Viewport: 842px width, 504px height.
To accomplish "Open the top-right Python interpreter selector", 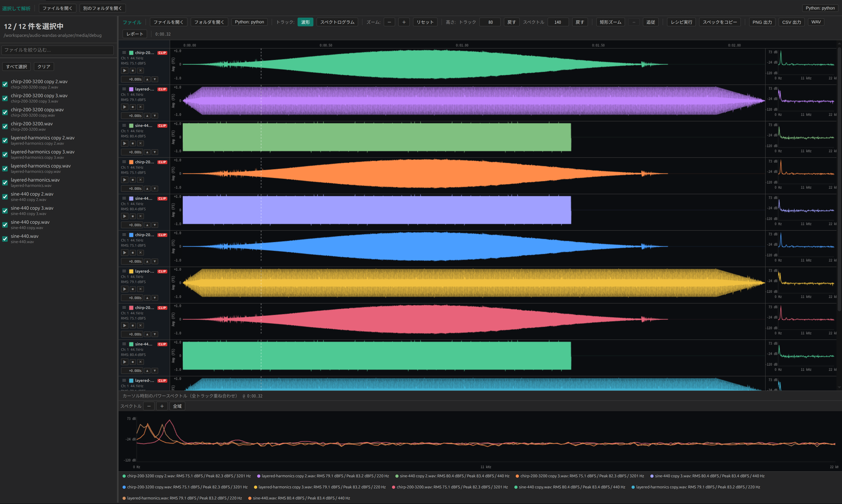I will (x=820, y=8).
